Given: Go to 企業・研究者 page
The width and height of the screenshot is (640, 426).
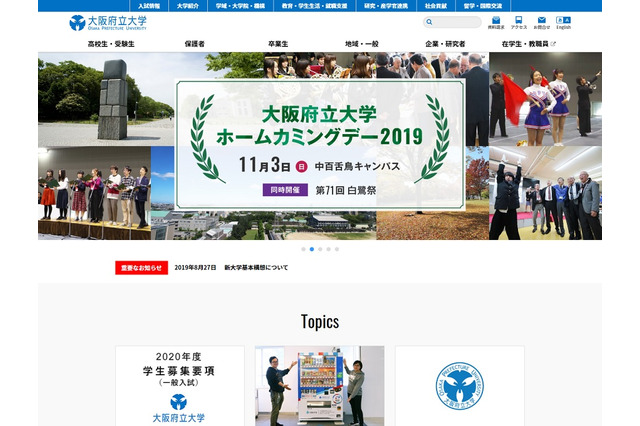Looking at the screenshot, I should pos(445,44).
